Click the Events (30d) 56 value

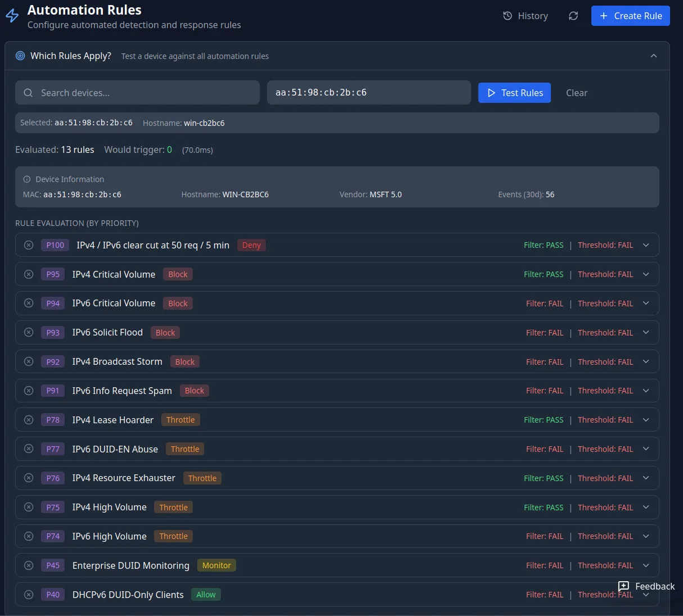coord(550,194)
